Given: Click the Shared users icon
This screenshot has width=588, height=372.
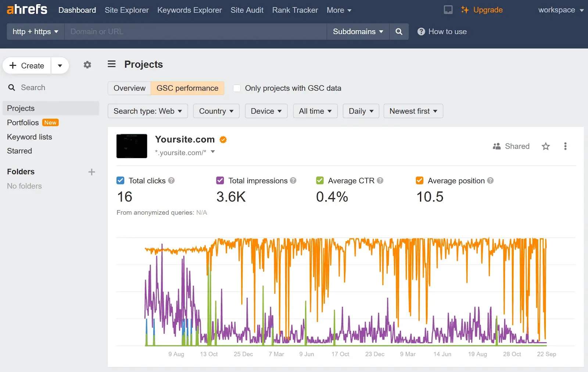Looking at the screenshot, I should coord(496,146).
